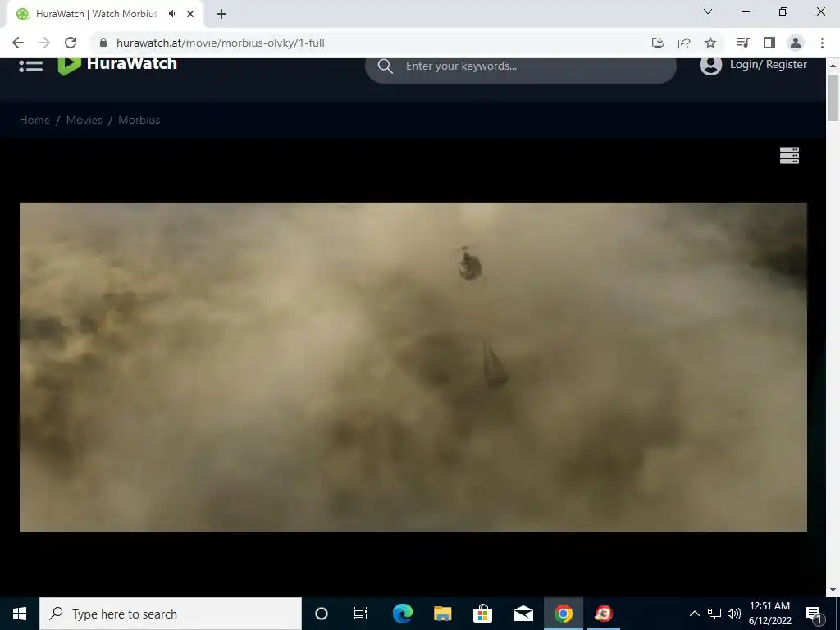The width and height of the screenshot is (840, 630).
Task: Close the HuraWatch browser tab
Action: click(190, 14)
